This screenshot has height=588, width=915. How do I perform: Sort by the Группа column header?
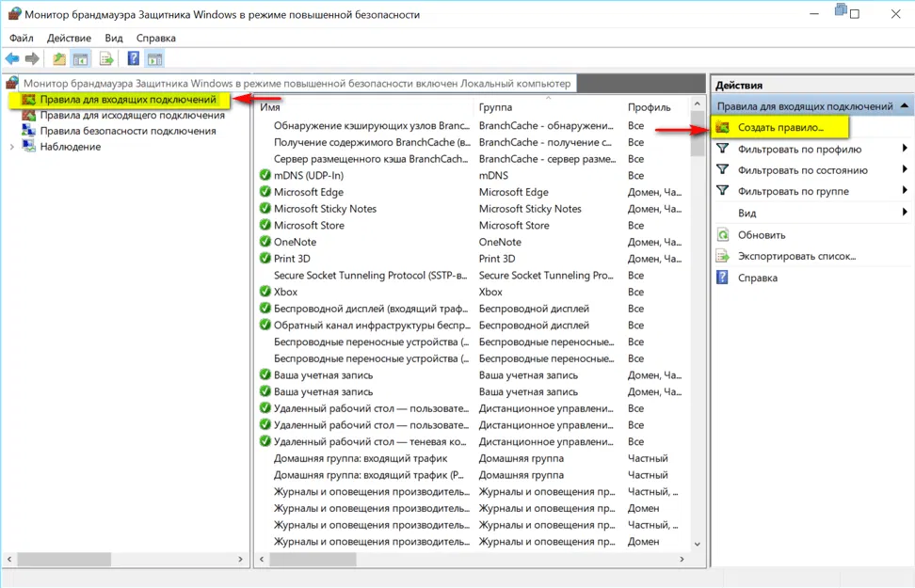(549, 107)
